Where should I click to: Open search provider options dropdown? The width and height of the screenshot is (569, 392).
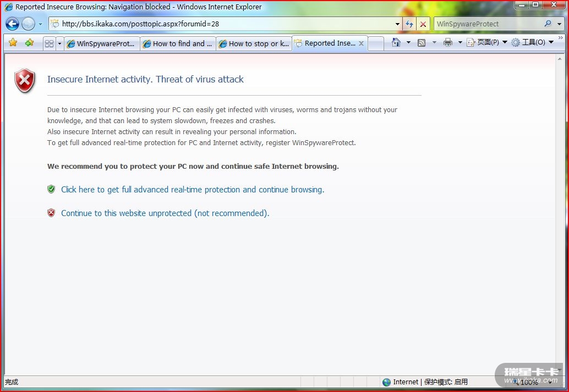tap(559, 24)
